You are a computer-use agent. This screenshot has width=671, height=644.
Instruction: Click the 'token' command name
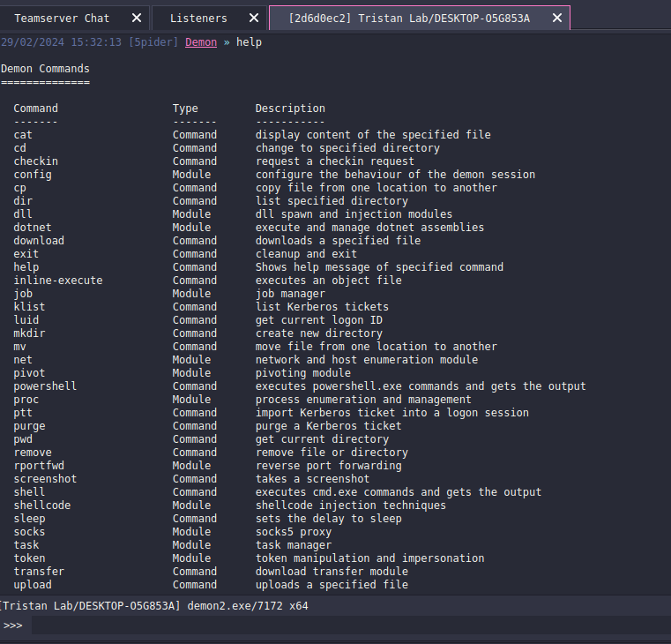[x=29, y=558]
